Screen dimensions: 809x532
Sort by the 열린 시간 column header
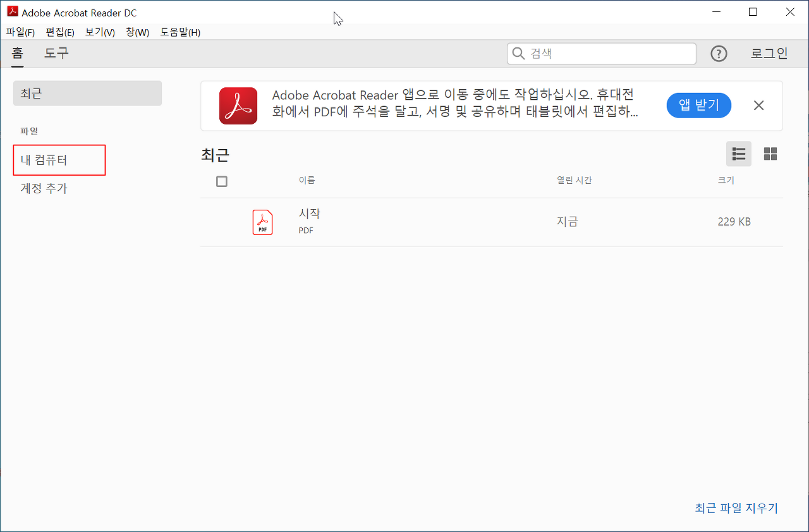click(574, 181)
